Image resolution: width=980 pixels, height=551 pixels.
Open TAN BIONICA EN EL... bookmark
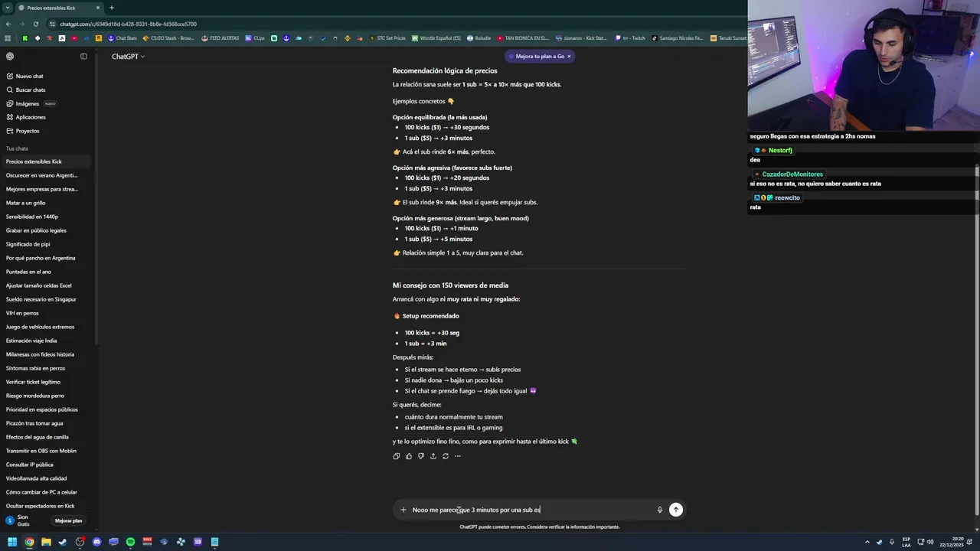tap(523, 38)
